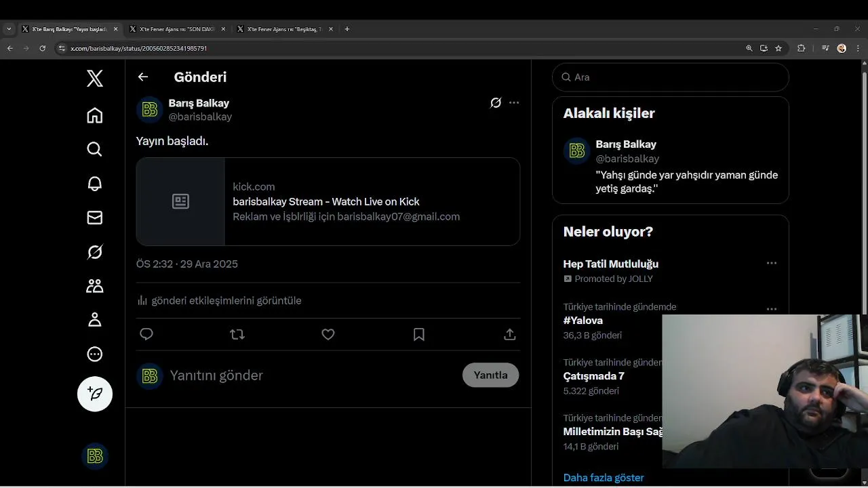Open options for #Yalova trend

pos(772,309)
